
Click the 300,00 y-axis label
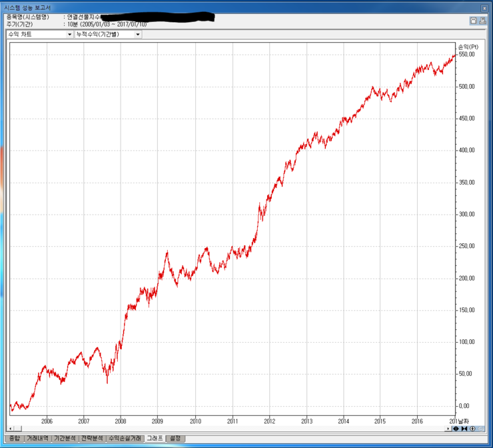[466, 214]
